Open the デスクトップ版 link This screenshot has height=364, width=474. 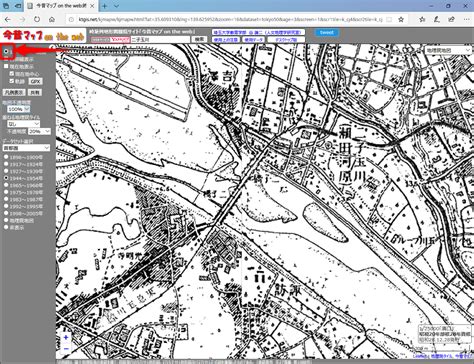pos(286,40)
